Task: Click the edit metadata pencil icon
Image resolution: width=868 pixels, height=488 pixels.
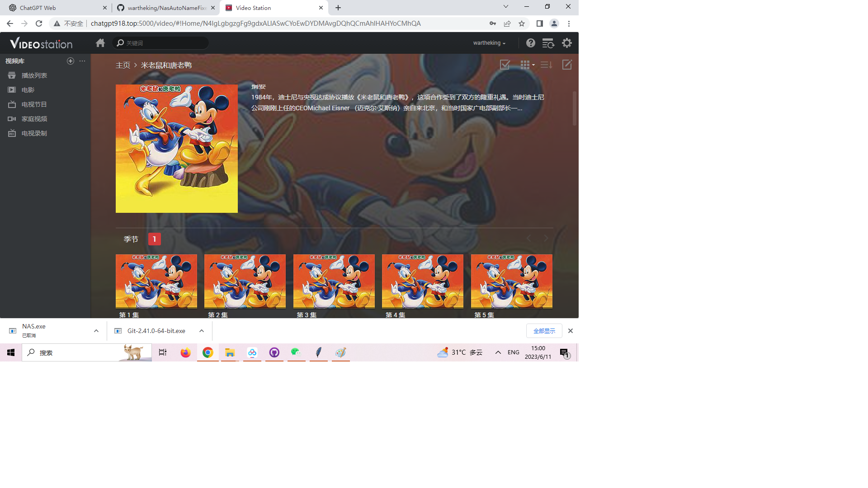Action: click(x=567, y=65)
